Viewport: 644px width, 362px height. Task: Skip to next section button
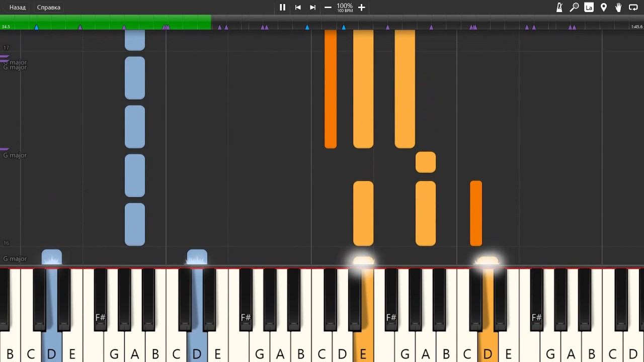click(312, 8)
